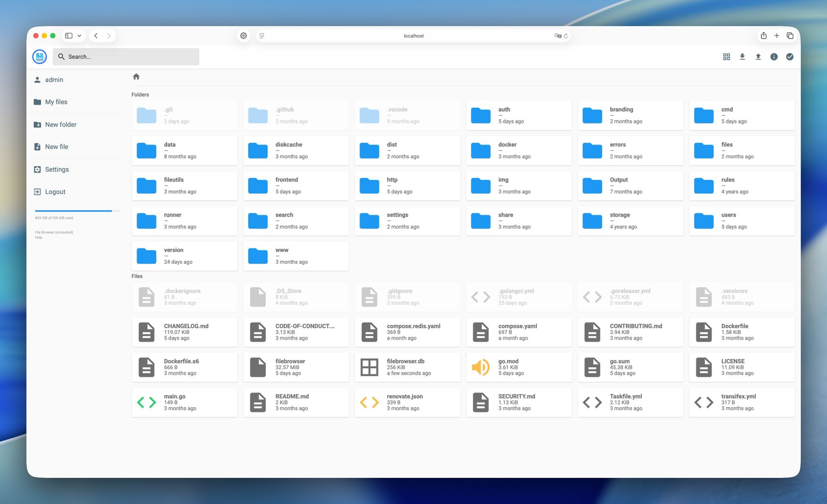Image resolution: width=827 pixels, height=504 pixels.
Task: Switch listing view mode using the grid icon
Action: coord(726,56)
